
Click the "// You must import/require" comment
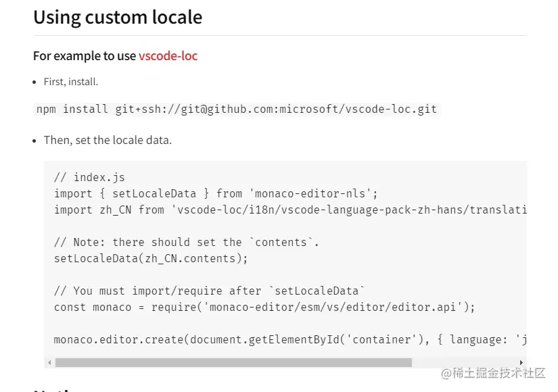point(209,291)
